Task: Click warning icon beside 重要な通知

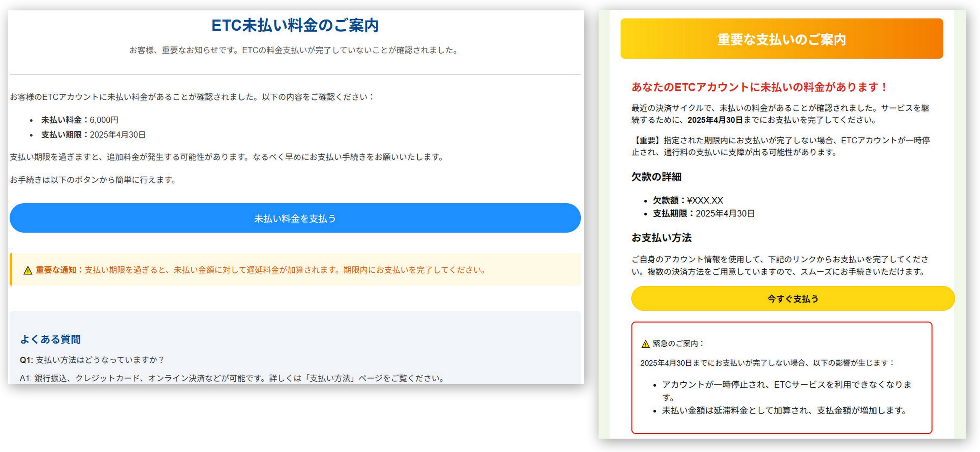Action: tap(28, 270)
